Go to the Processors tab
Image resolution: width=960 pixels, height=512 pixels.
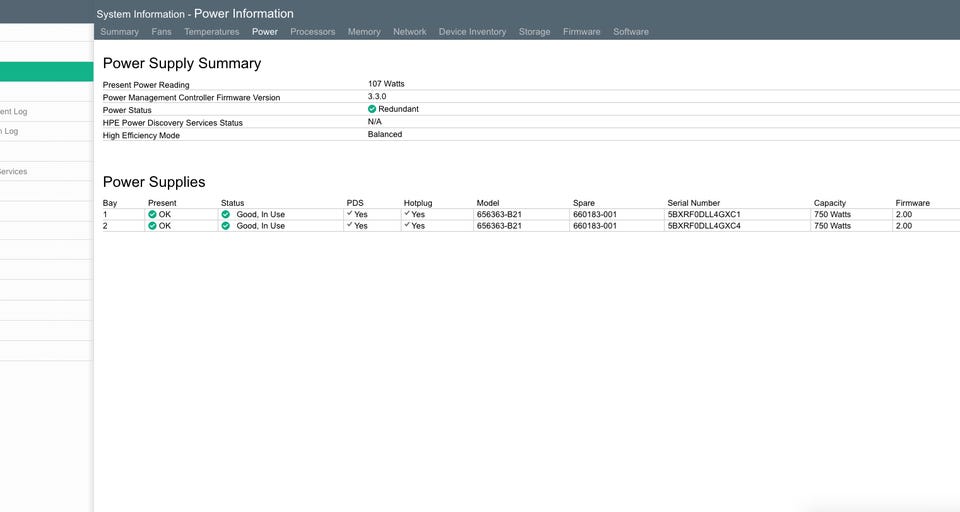313,32
